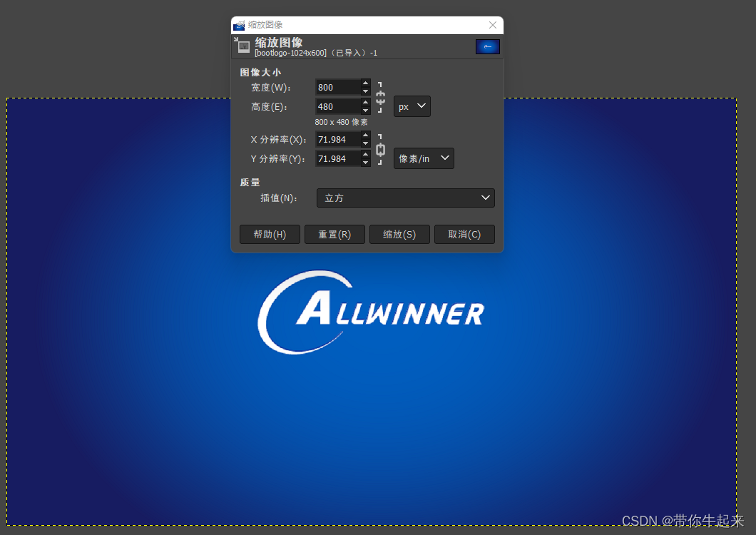The height and width of the screenshot is (535, 756).
Task: Click the 高度 height input field
Action: click(338, 106)
